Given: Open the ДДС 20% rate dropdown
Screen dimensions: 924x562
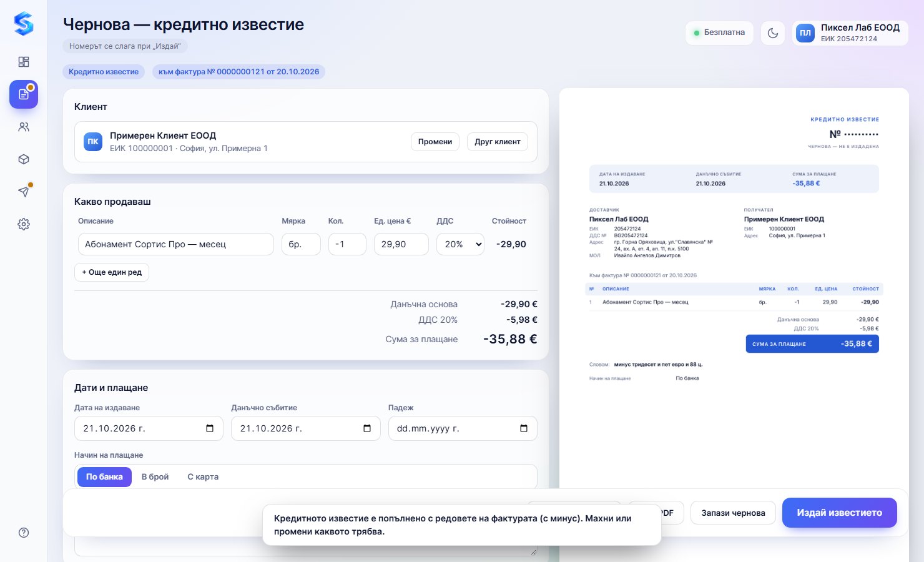Looking at the screenshot, I should 460,244.
